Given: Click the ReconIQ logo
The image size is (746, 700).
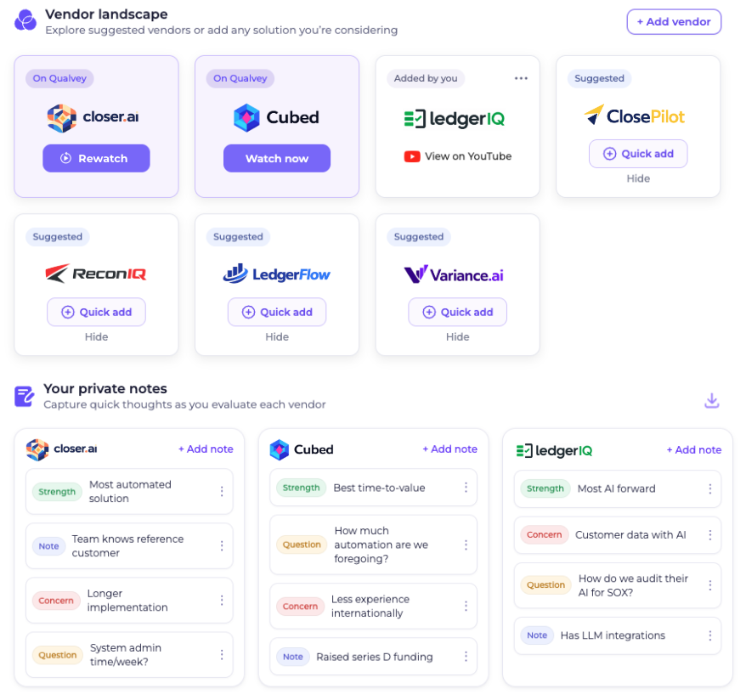Looking at the screenshot, I should tap(96, 274).
